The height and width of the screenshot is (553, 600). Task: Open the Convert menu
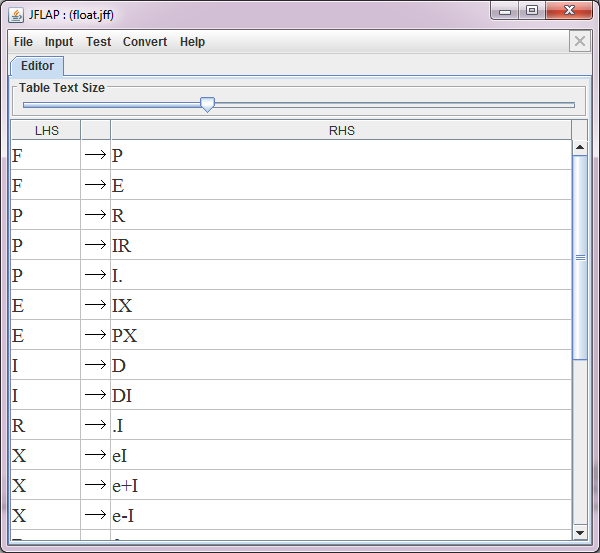point(145,42)
